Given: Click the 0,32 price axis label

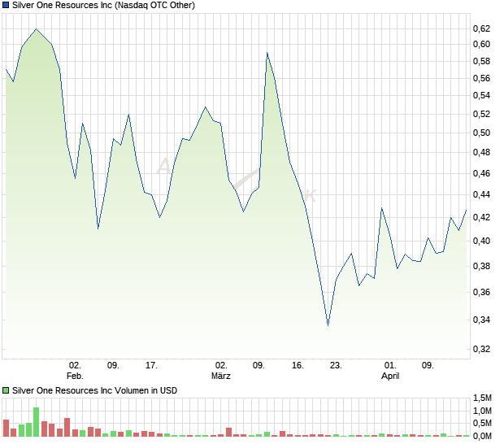Looking at the screenshot, I should coord(481,349).
